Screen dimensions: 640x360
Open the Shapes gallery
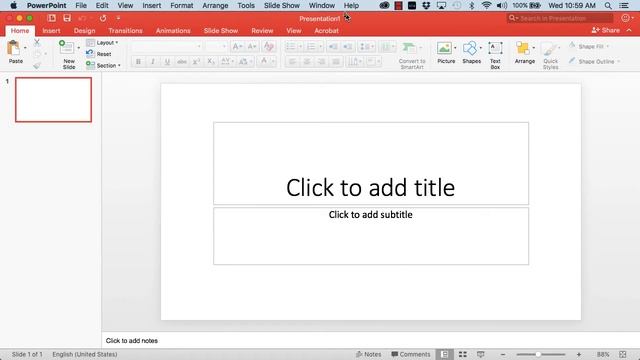pos(471,52)
